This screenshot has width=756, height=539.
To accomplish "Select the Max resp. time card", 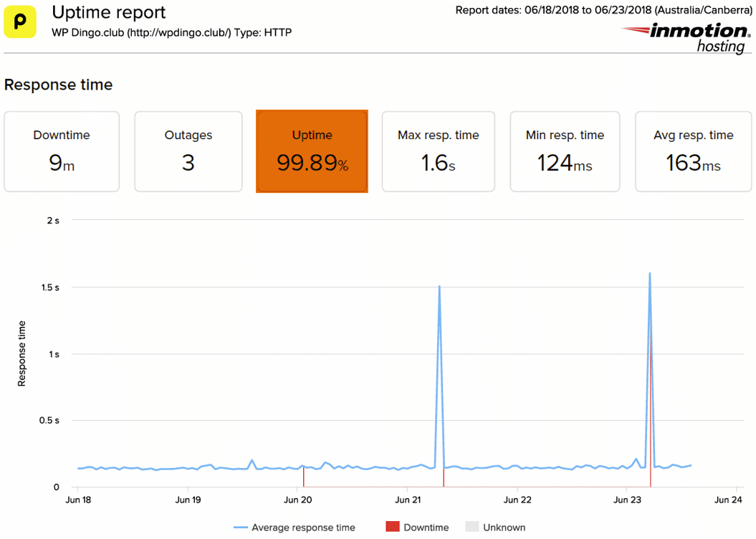I will pyautogui.click(x=439, y=151).
